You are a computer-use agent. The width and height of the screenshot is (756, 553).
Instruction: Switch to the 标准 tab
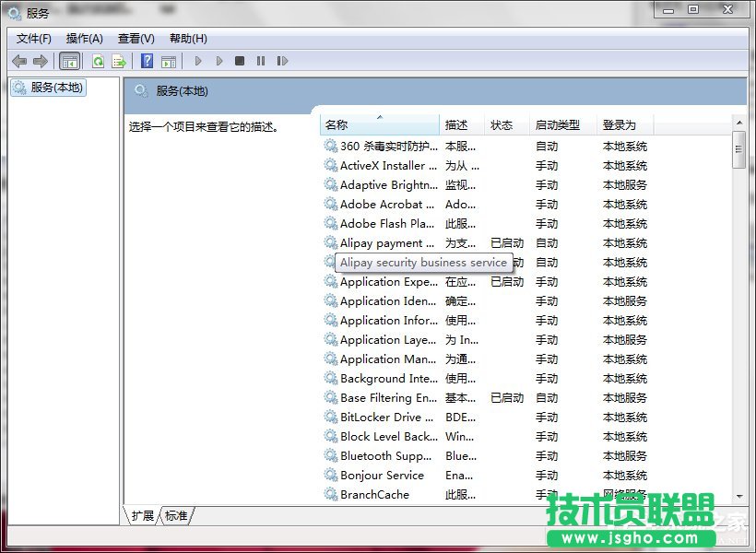(x=175, y=516)
